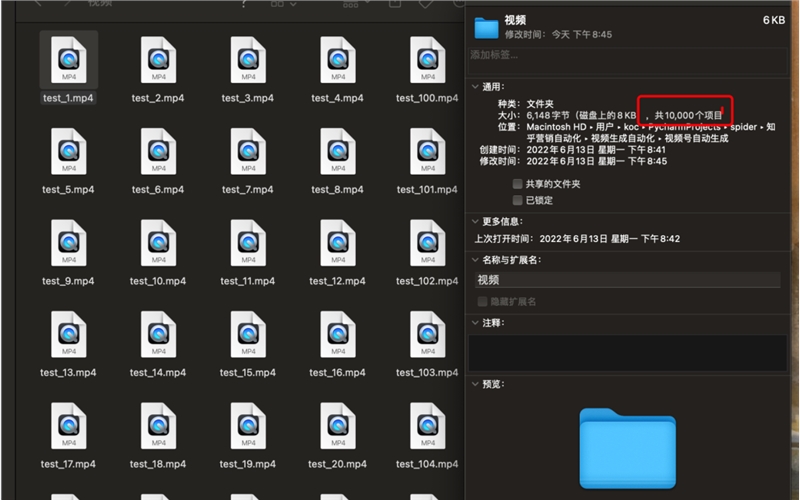Collapse the 预览 section
This screenshot has height=500, width=800.
pyautogui.click(x=474, y=383)
